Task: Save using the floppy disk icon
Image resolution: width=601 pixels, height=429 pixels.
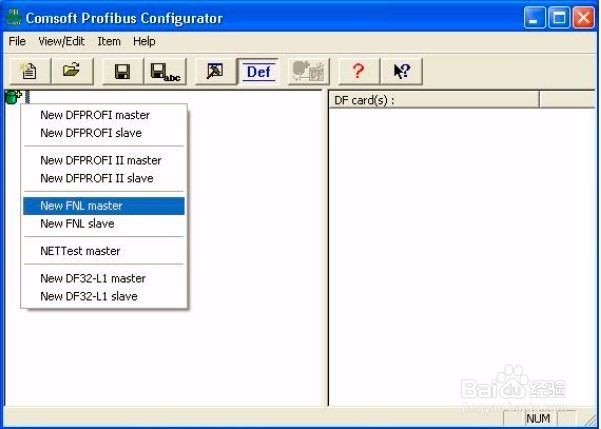Action: pos(123,71)
